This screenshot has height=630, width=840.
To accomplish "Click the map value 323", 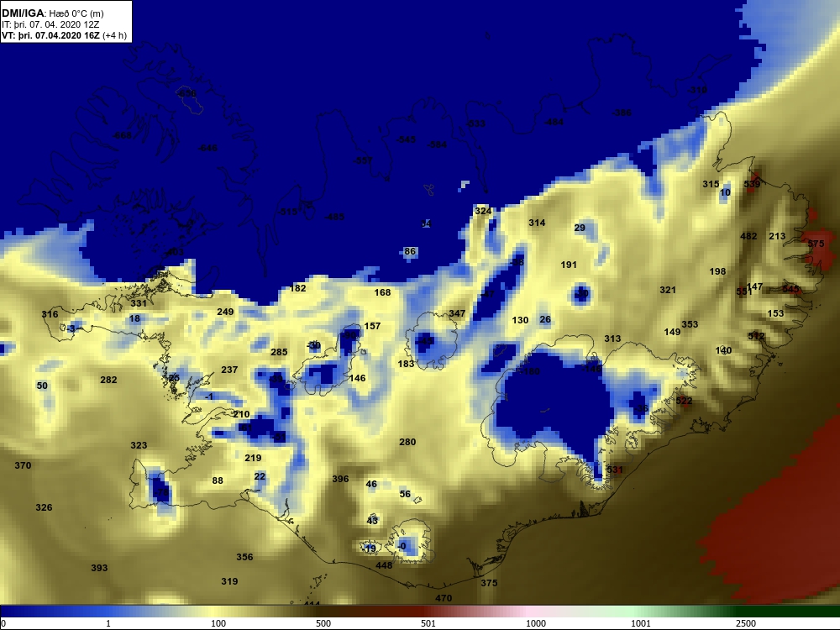I will 139,446.
